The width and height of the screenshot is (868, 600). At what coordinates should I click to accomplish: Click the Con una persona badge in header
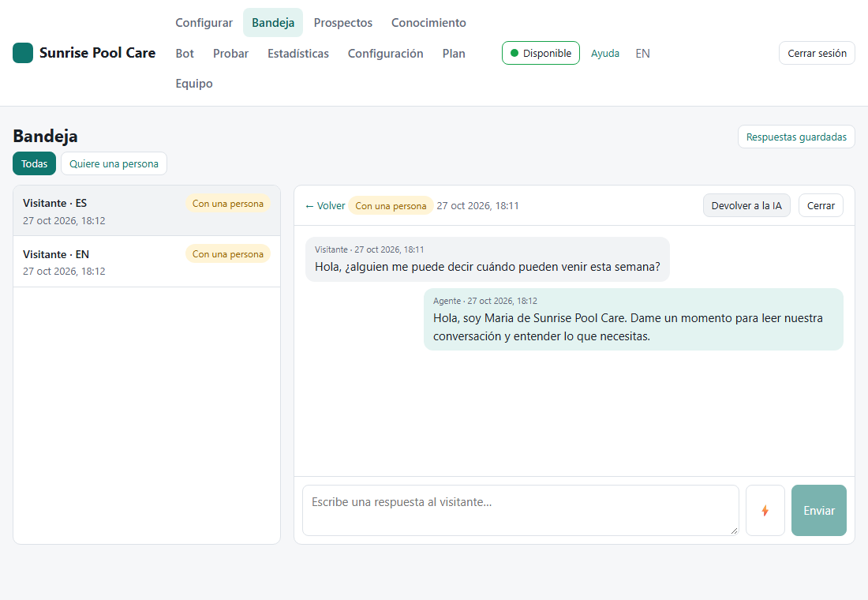click(391, 205)
